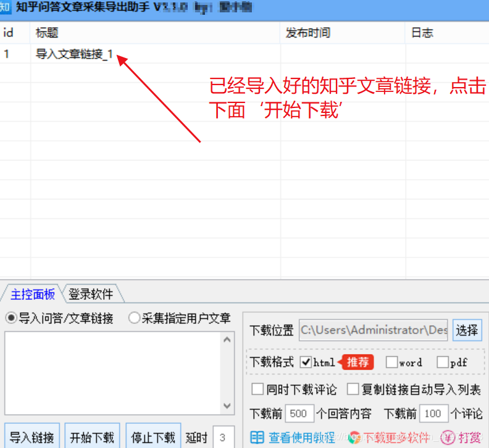Open the 下载更多软件 link
This screenshot has height=448, width=489.
(x=396, y=438)
